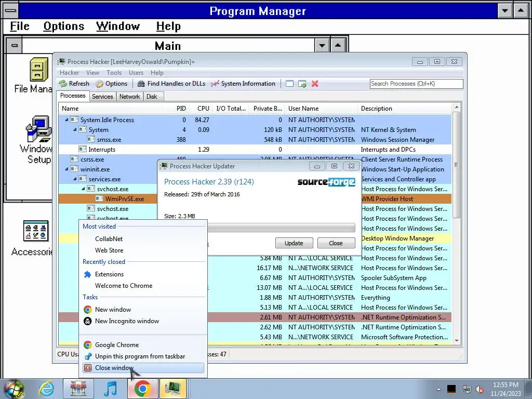The height and width of the screenshot is (399, 532).
Task: Click the download progress bar in updater
Action: (281, 228)
